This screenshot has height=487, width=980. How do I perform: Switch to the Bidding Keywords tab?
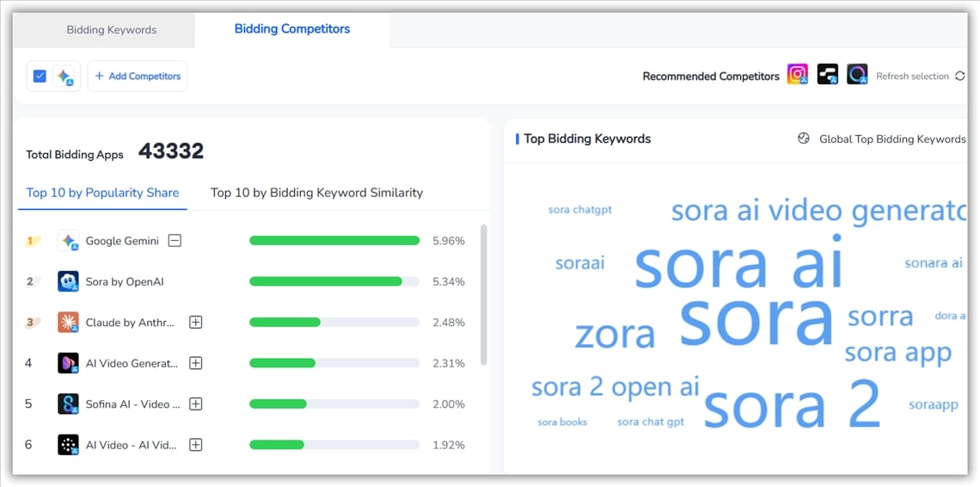click(x=112, y=29)
